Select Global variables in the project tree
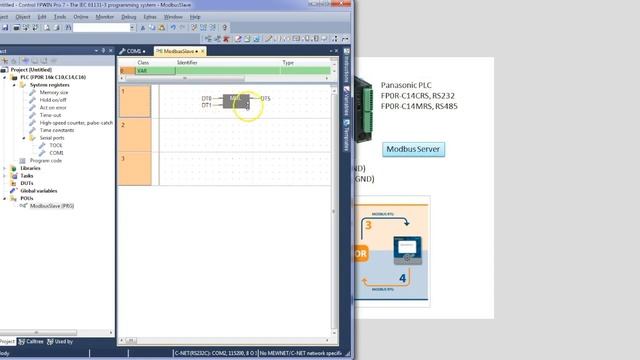 (38, 191)
